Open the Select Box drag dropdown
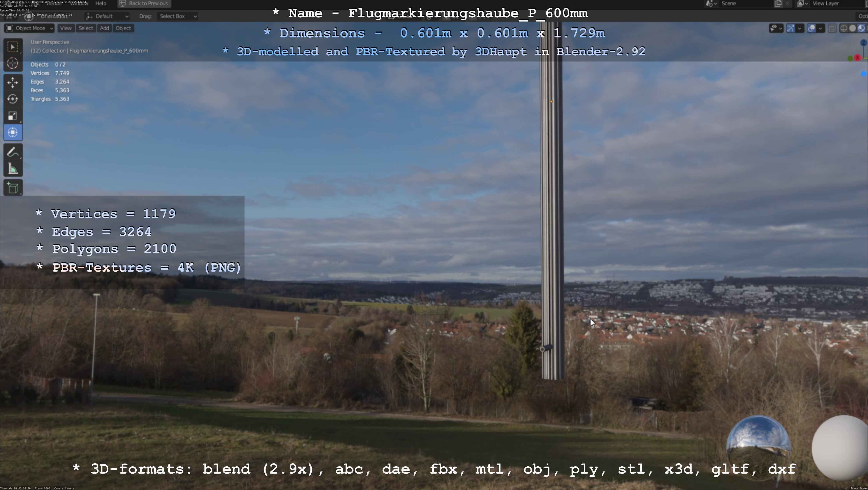The height and width of the screenshot is (490, 868). 177,16
